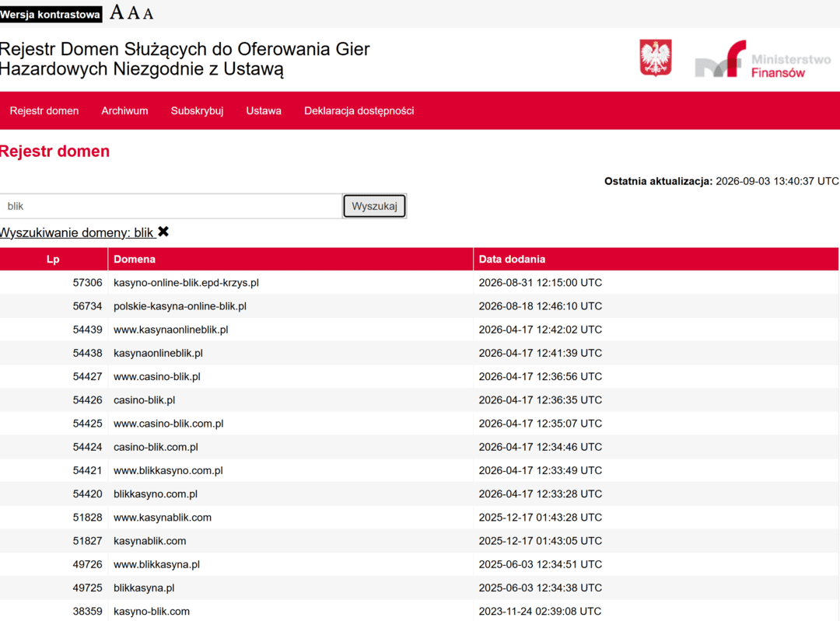Image resolution: width=840 pixels, height=621 pixels.
Task: Click the Lp column header
Action: click(x=53, y=259)
